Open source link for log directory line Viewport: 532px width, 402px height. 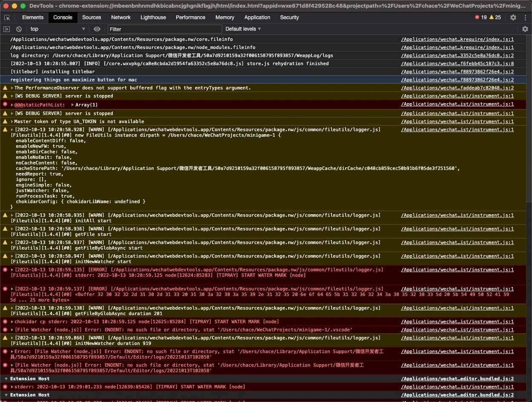(x=457, y=56)
